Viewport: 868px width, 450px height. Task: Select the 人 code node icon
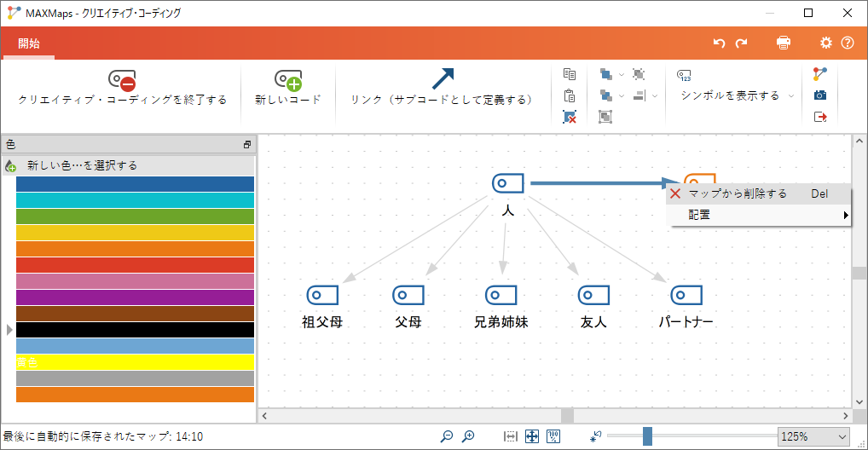pyautogui.click(x=508, y=183)
